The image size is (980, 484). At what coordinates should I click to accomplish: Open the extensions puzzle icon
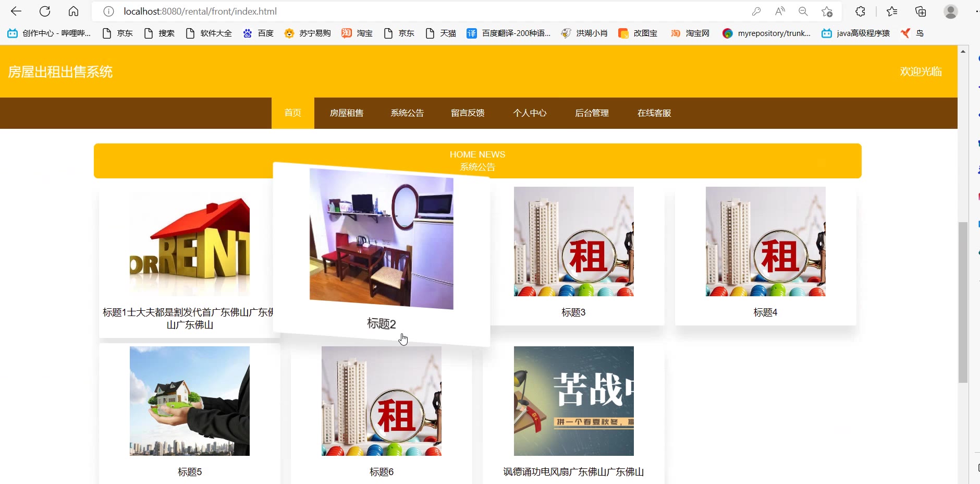click(860, 11)
